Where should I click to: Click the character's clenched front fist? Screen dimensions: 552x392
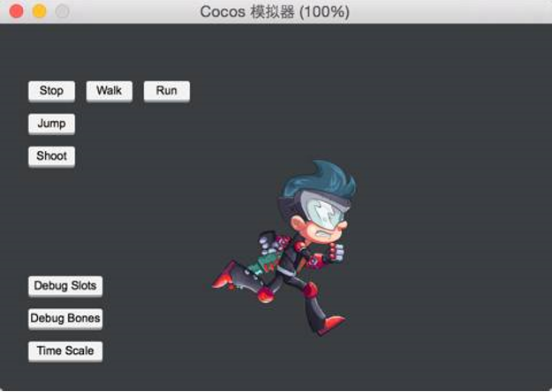click(336, 252)
